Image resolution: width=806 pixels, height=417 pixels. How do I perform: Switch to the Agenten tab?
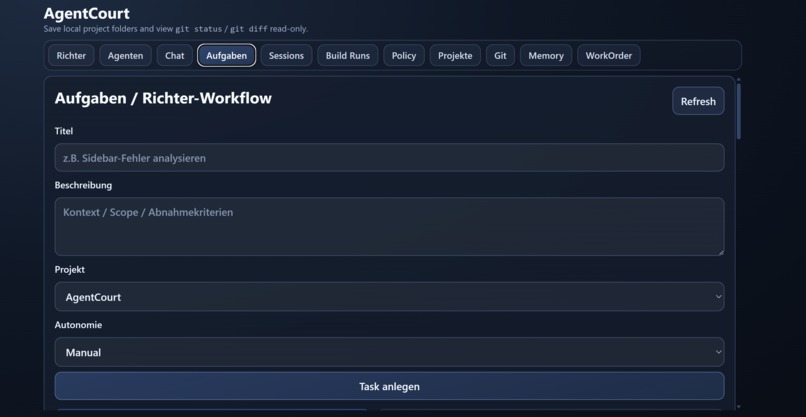(x=125, y=56)
